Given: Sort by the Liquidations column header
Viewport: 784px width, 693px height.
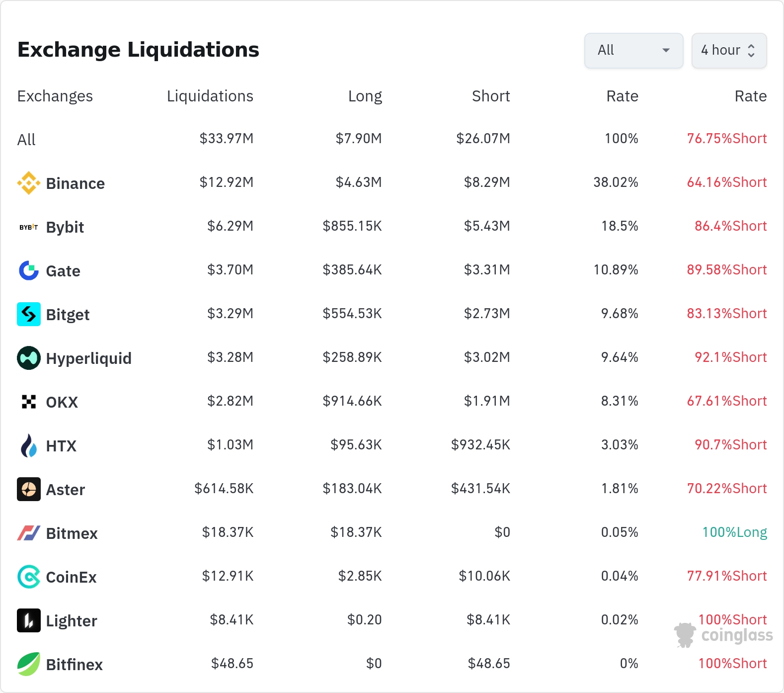Looking at the screenshot, I should coord(210,96).
